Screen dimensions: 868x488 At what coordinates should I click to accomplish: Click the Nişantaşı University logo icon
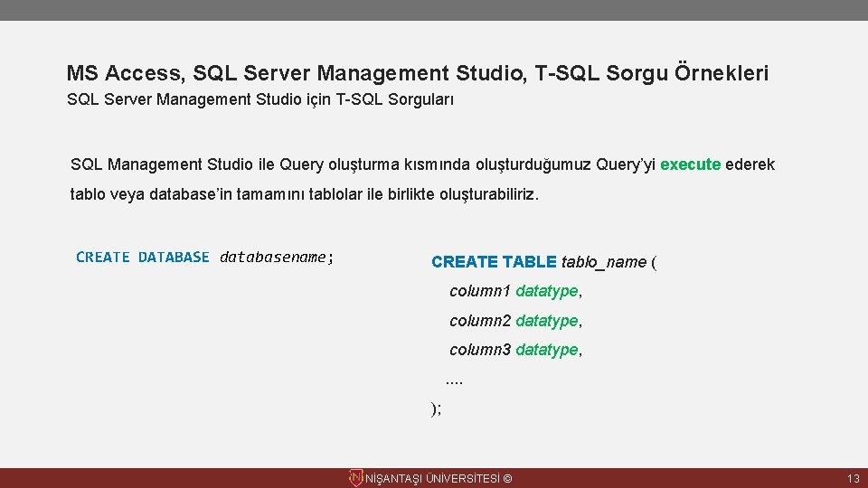pyautogui.click(x=356, y=478)
